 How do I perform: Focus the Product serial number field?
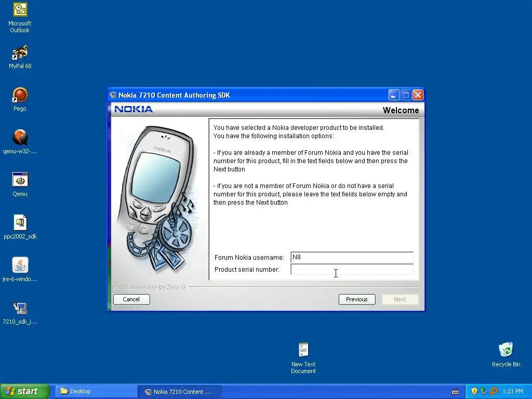pyautogui.click(x=352, y=270)
